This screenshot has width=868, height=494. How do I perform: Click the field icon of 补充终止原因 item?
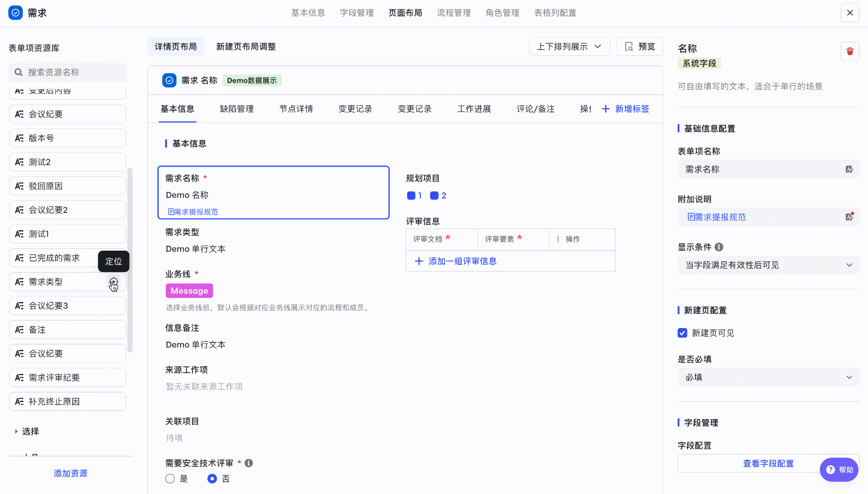(19, 402)
